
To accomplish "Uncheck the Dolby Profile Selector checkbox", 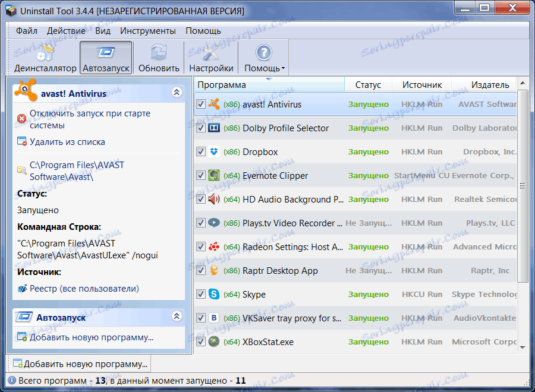I will 201,128.
